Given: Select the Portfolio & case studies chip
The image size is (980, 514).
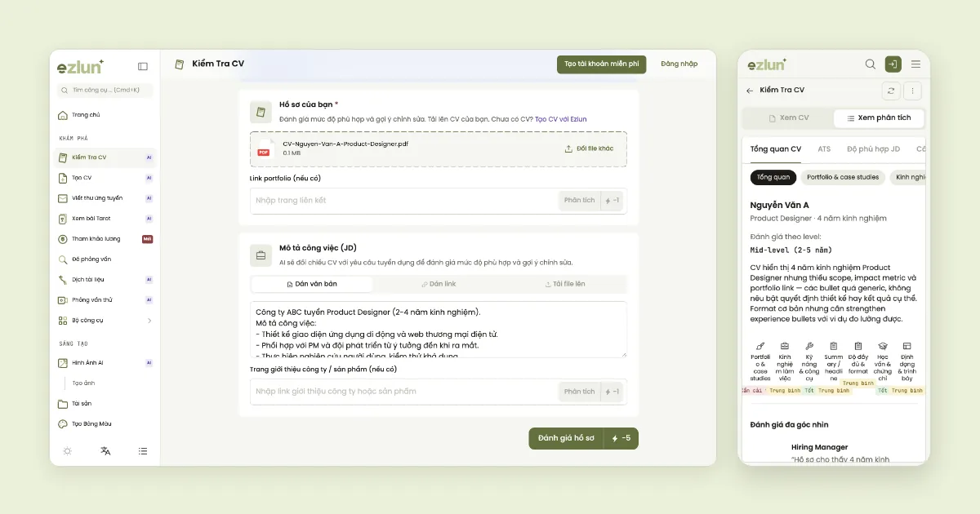Looking at the screenshot, I should click(843, 177).
